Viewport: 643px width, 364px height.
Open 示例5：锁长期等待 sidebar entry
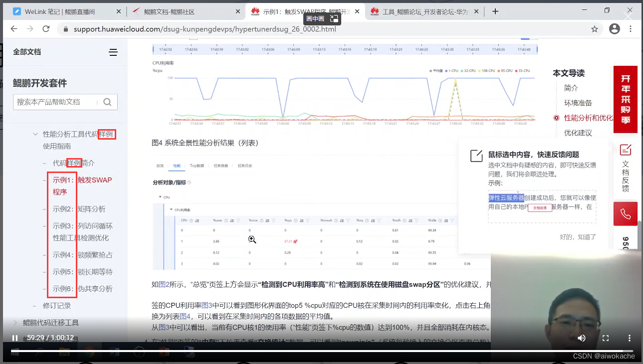(83, 272)
